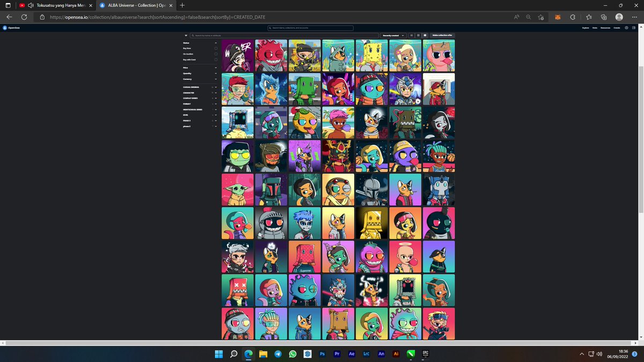Image resolution: width=644 pixels, height=362 pixels.
Task: Refresh the OpenSea page
Action: (24, 17)
